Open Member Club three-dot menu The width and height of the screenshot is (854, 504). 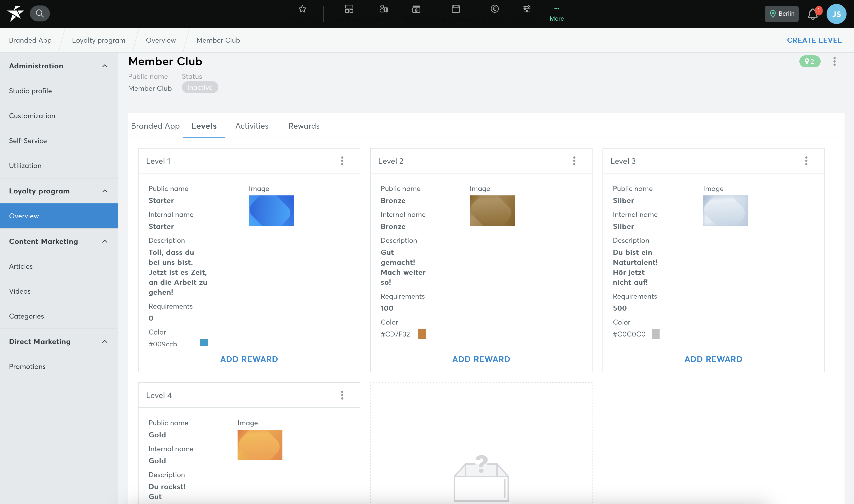(x=834, y=62)
